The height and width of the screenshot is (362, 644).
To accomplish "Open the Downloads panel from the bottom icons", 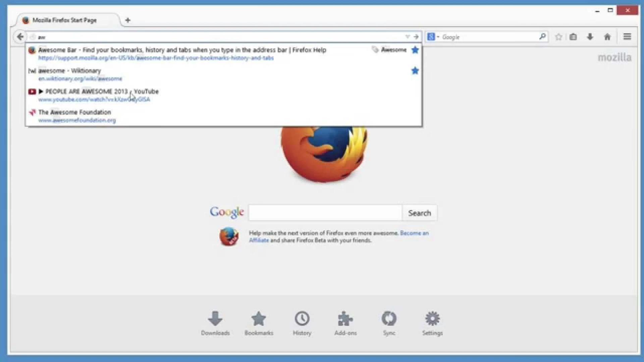I will pyautogui.click(x=215, y=318).
